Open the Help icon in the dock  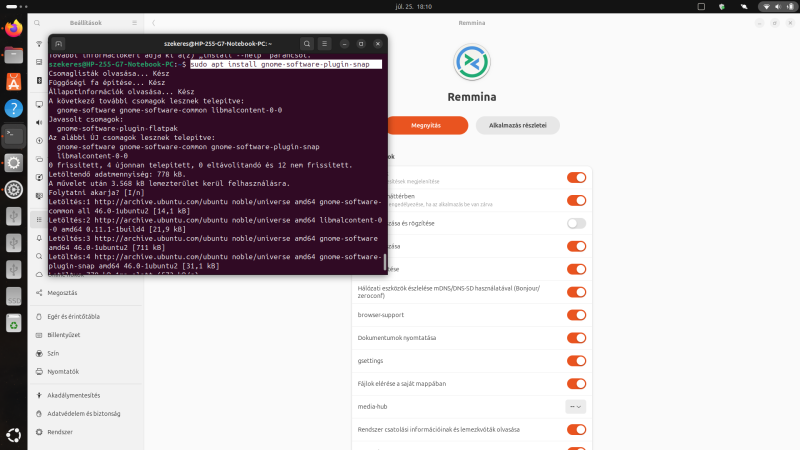pos(14,109)
